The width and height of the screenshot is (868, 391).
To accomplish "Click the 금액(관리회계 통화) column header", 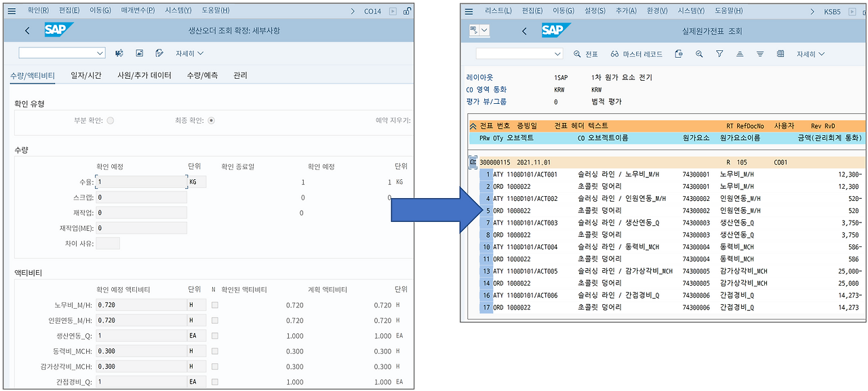I will (x=830, y=138).
